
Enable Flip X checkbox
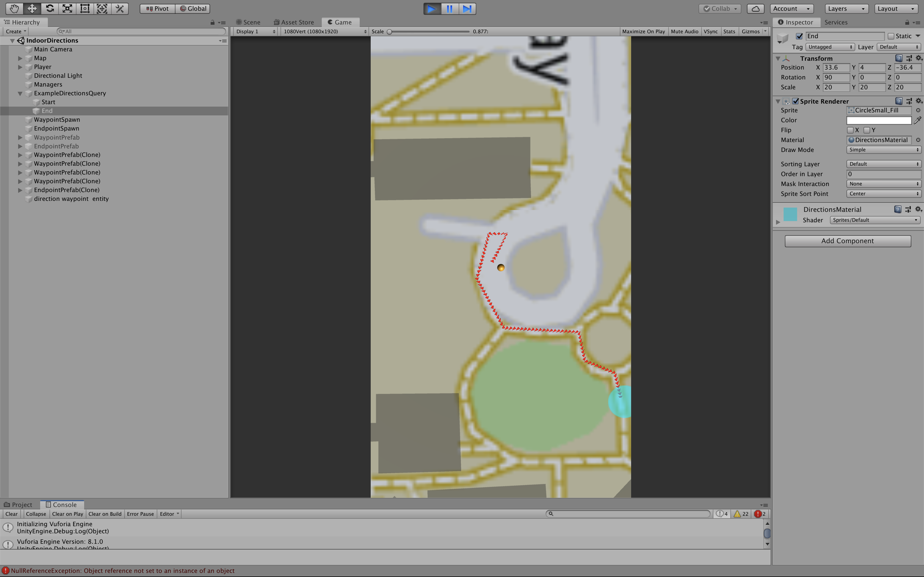[850, 130]
